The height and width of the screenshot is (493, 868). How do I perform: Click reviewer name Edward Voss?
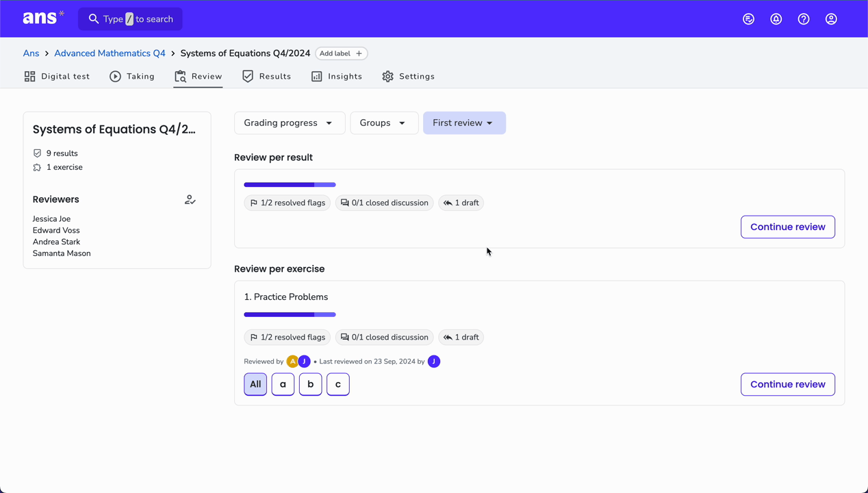click(x=56, y=231)
